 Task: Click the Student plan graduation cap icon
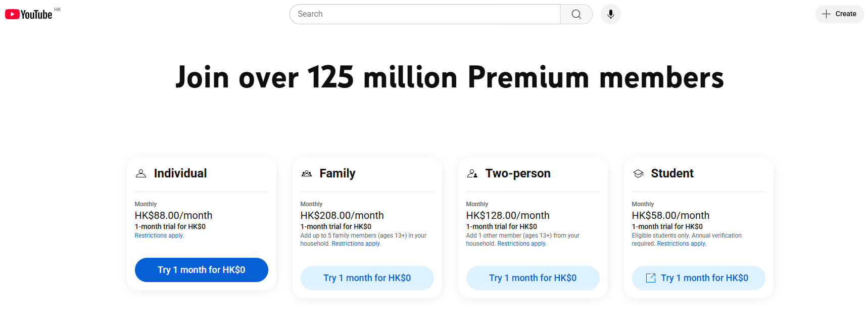(x=638, y=173)
